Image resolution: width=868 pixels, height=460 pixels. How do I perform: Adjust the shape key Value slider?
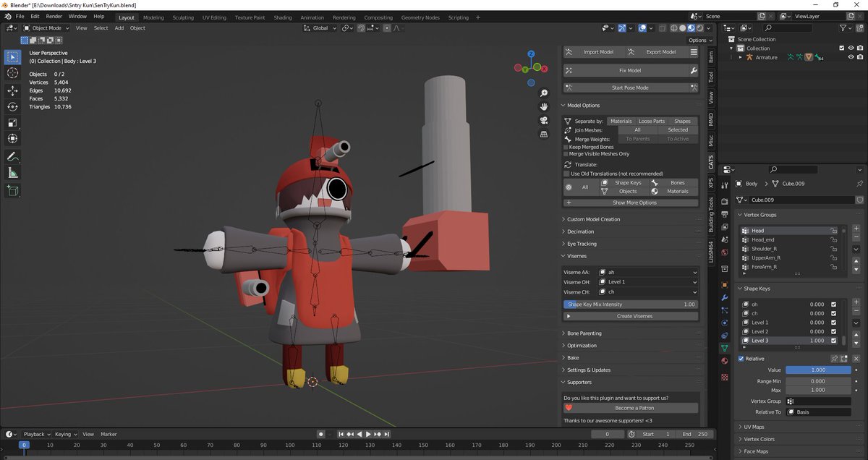click(x=818, y=370)
